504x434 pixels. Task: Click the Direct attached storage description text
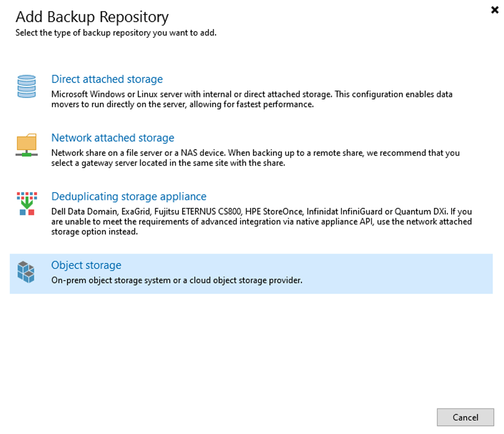252,99
